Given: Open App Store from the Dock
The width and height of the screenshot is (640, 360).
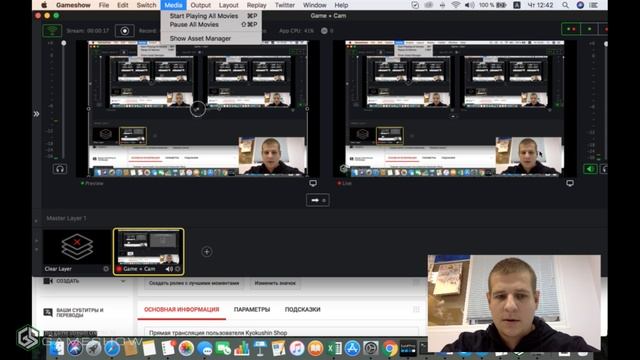Looking at the screenshot, I should coord(352,349).
